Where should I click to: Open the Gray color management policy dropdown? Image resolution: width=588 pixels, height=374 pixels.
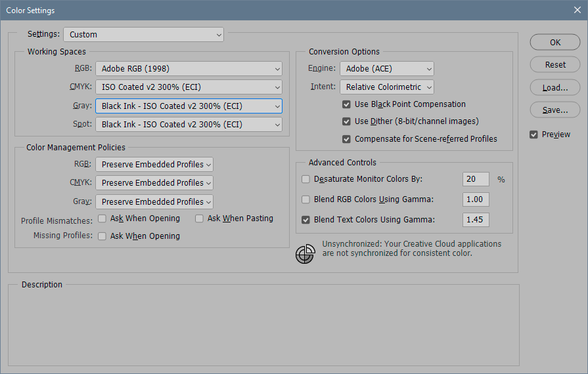[x=154, y=202]
